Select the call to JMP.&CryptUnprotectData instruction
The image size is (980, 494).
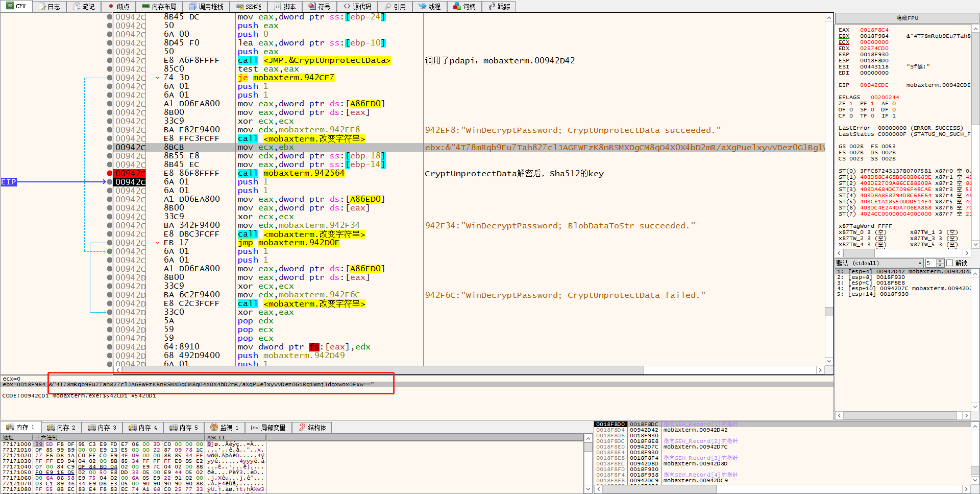tap(314, 60)
